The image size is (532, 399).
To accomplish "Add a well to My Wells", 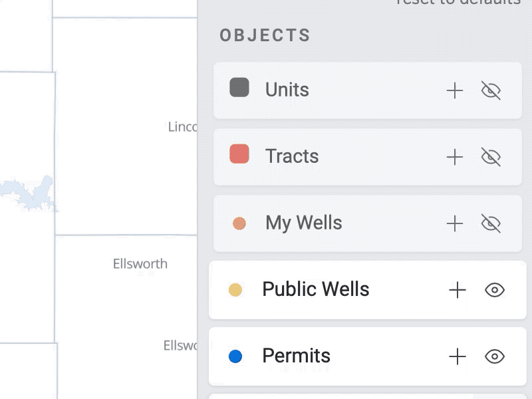I will click(x=455, y=223).
